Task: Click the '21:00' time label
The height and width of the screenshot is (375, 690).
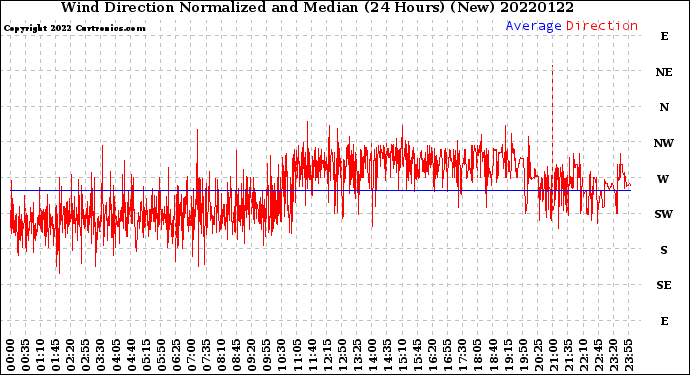Action: click(x=553, y=356)
